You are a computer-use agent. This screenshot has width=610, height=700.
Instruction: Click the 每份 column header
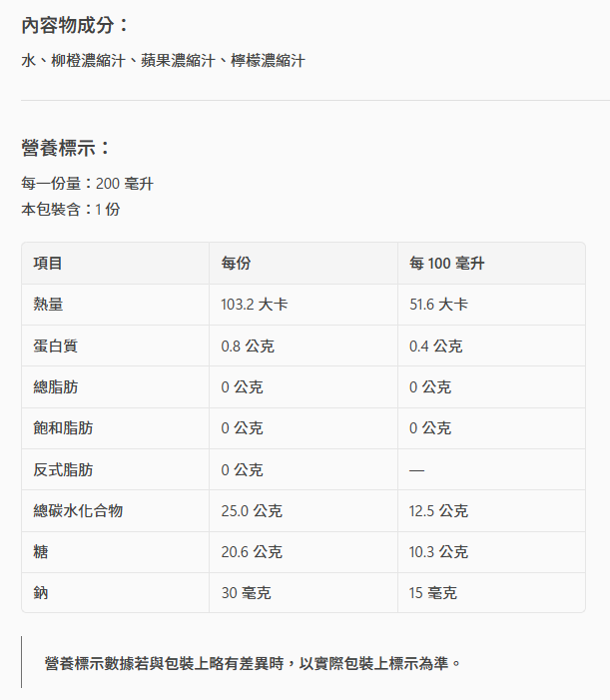236,264
